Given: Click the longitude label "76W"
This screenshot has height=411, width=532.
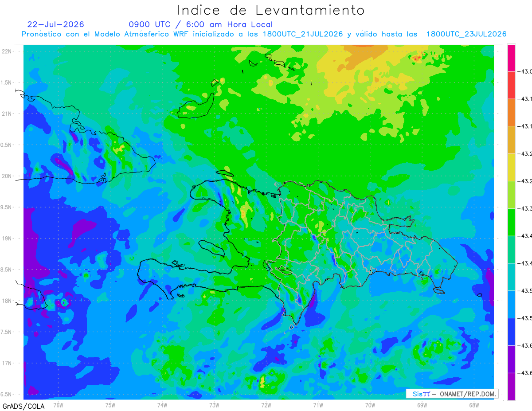Looking at the screenshot, I should pyautogui.click(x=58, y=405).
